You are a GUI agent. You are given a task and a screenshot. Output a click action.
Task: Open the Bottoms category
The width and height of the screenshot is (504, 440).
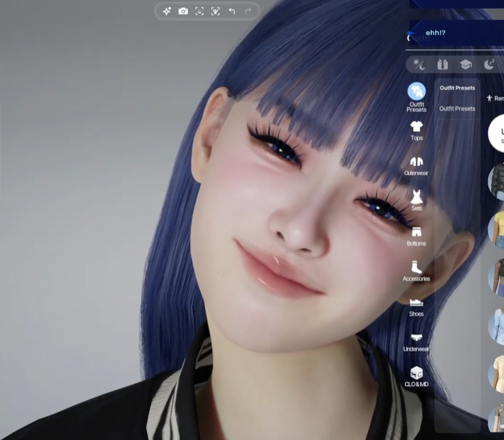click(x=416, y=236)
